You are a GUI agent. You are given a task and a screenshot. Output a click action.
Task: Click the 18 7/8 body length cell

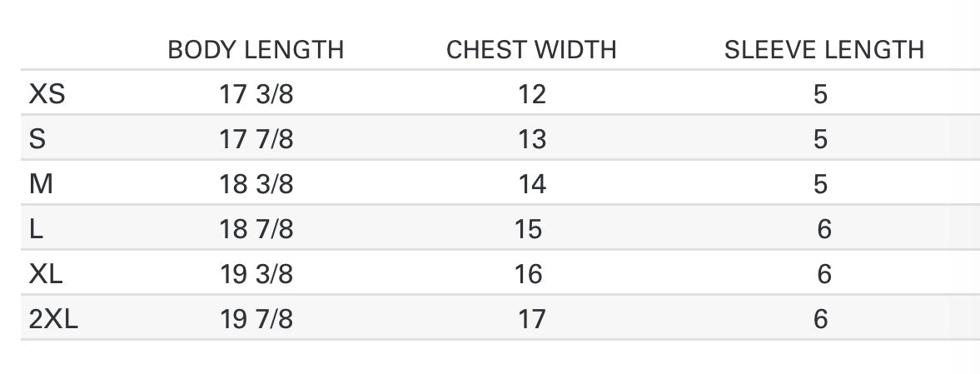click(x=256, y=230)
